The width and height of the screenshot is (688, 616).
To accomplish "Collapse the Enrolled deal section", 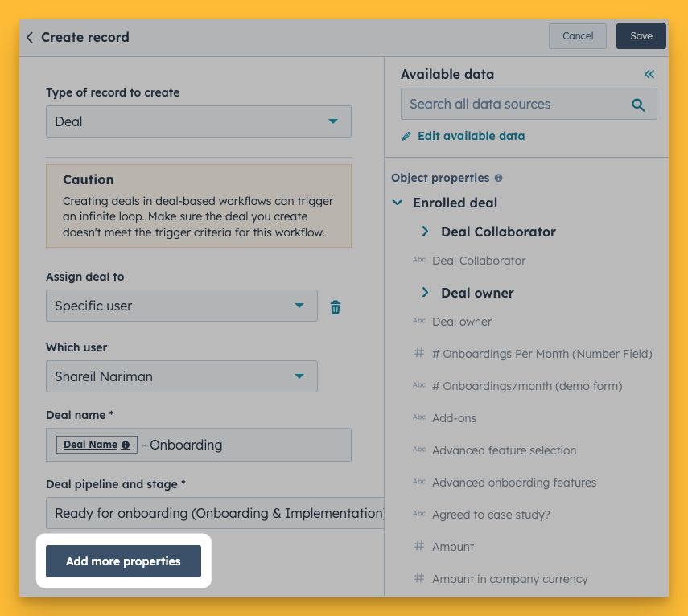I will pyautogui.click(x=397, y=203).
